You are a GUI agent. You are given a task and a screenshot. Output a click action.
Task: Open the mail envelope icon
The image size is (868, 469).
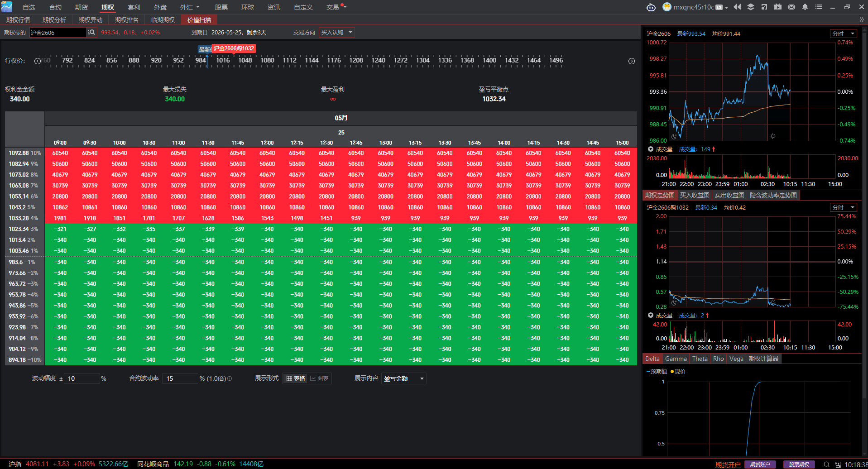click(x=791, y=7)
